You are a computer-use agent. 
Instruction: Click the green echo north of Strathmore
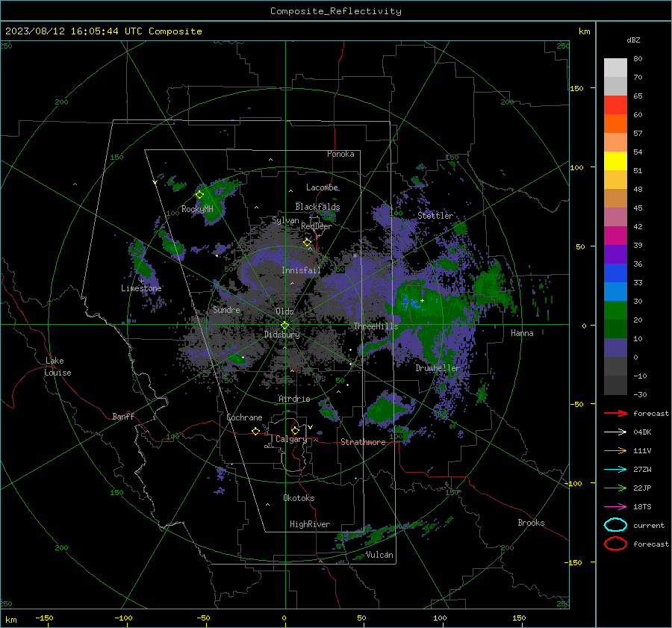coord(385,409)
